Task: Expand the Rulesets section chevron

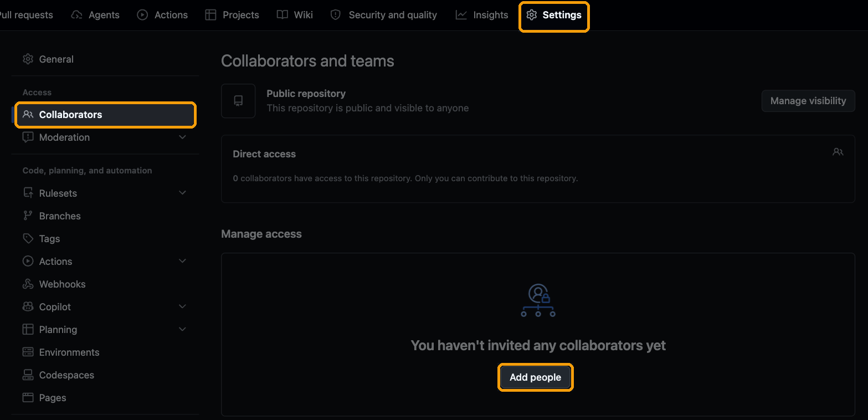Action: (182, 193)
